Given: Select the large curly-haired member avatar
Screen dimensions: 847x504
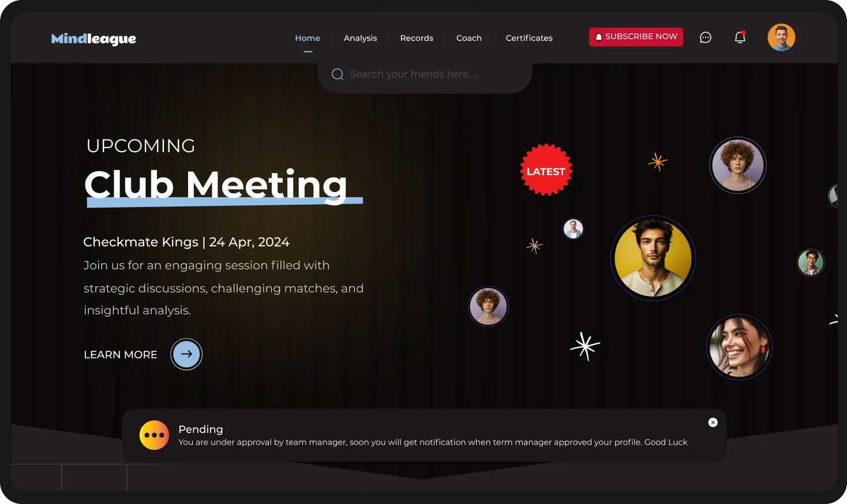Looking at the screenshot, I should (x=738, y=165).
